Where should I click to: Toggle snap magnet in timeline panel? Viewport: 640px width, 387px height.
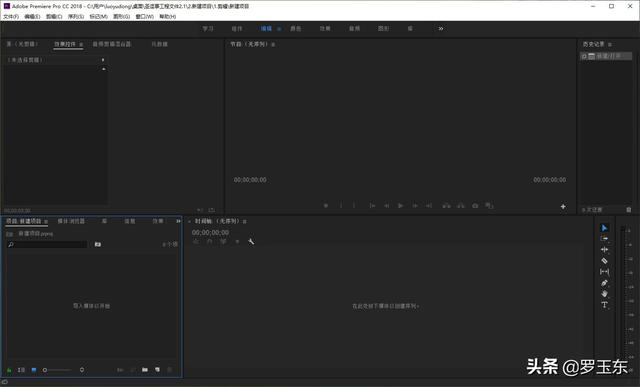point(209,242)
